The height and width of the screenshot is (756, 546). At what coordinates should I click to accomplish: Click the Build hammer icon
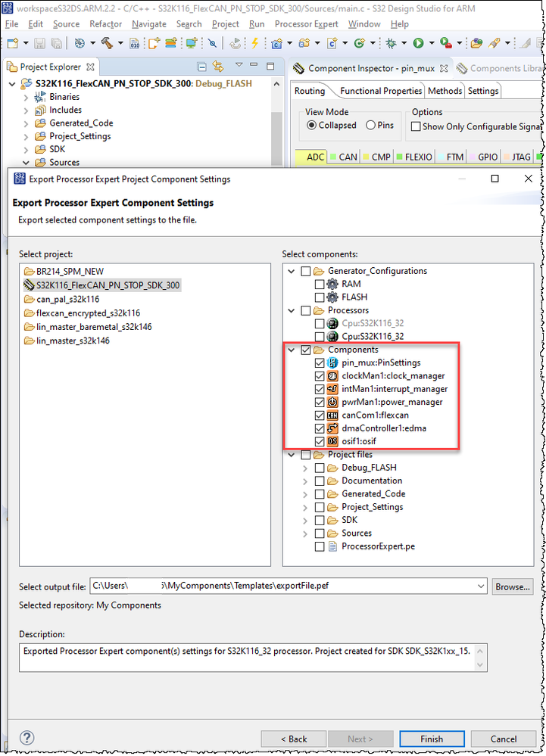click(x=107, y=43)
